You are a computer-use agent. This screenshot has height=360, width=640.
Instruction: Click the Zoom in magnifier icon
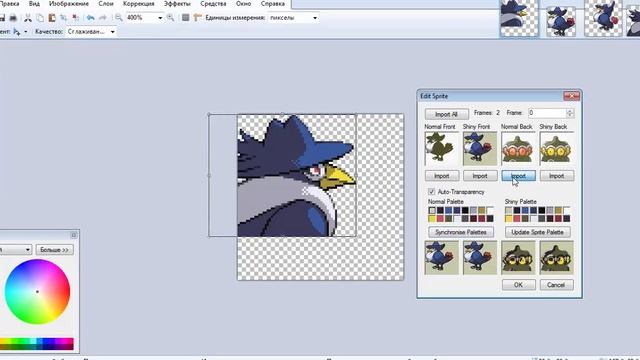point(171,18)
